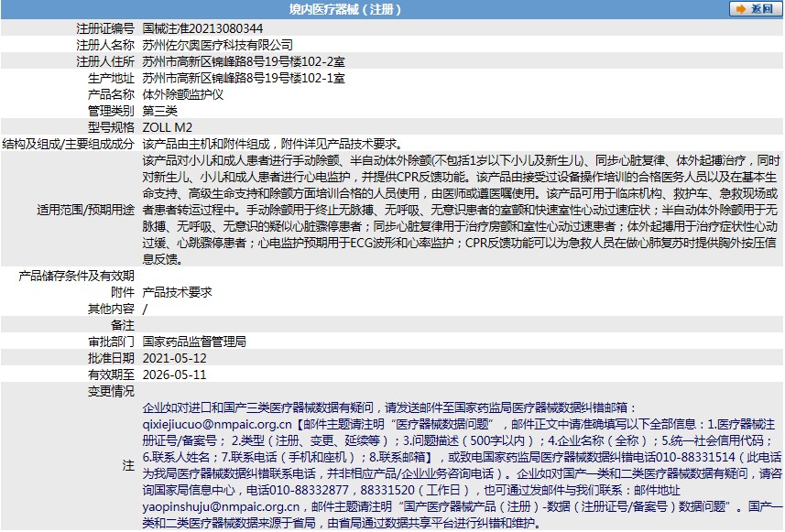Select the production address ending 102-1室

coord(244,78)
